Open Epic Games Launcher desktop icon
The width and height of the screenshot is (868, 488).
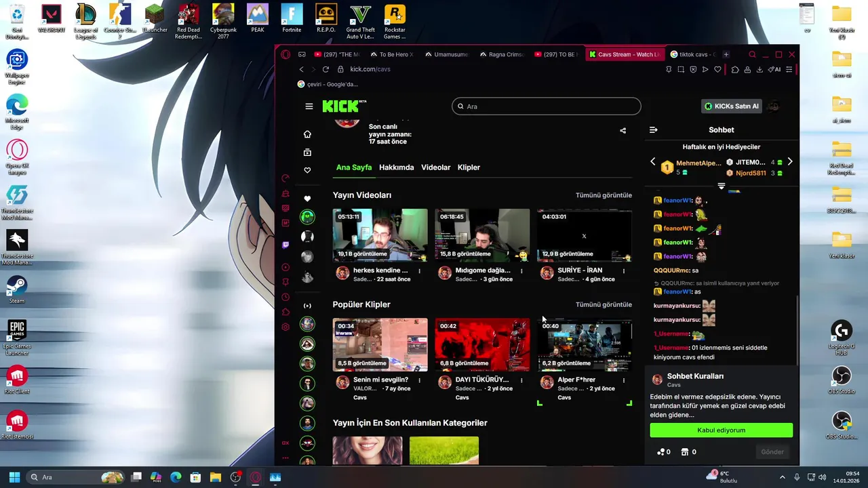click(x=17, y=337)
